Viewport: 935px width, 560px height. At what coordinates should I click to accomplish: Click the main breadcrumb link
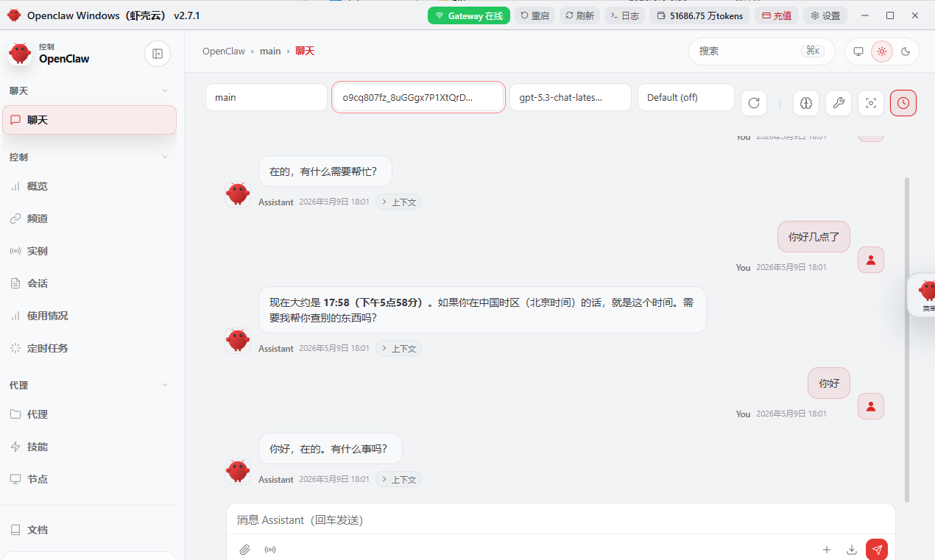(270, 51)
